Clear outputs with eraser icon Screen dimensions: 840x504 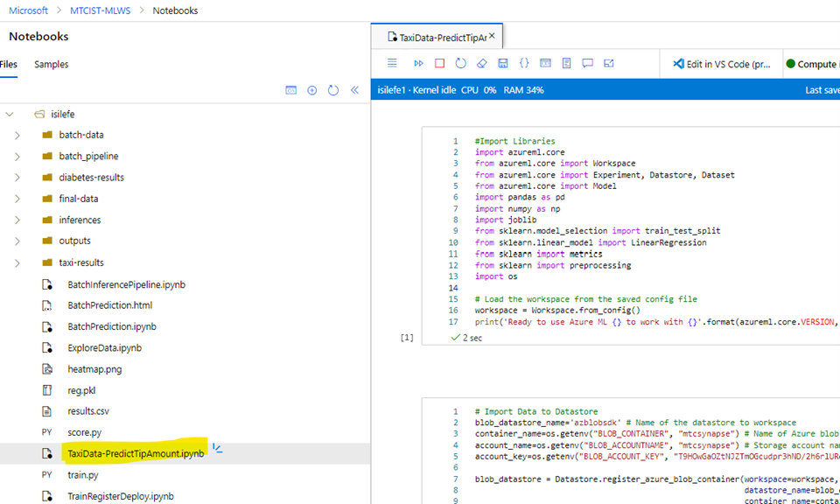pos(481,63)
